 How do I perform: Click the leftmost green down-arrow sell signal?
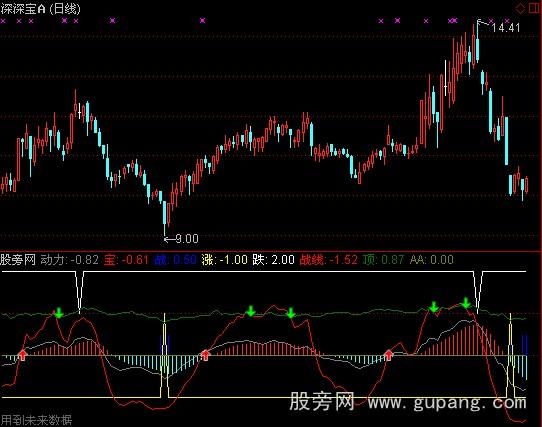[x=59, y=313]
